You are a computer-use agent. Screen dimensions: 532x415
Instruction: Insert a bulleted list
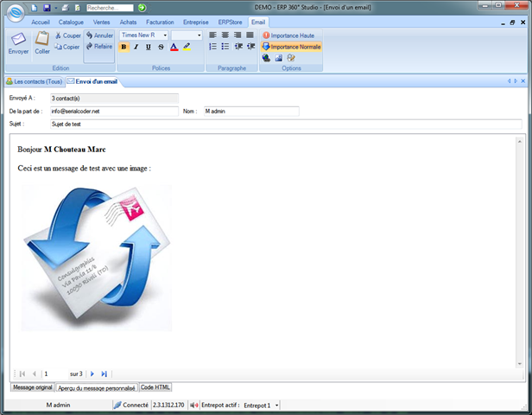[225, 47]
